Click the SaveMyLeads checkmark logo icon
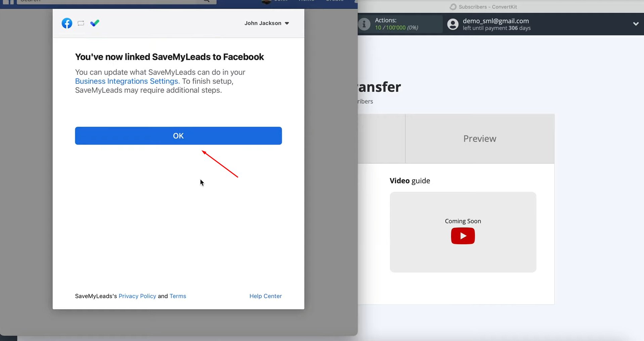Viewport: 644px width, 341px height. pos(95,23)
